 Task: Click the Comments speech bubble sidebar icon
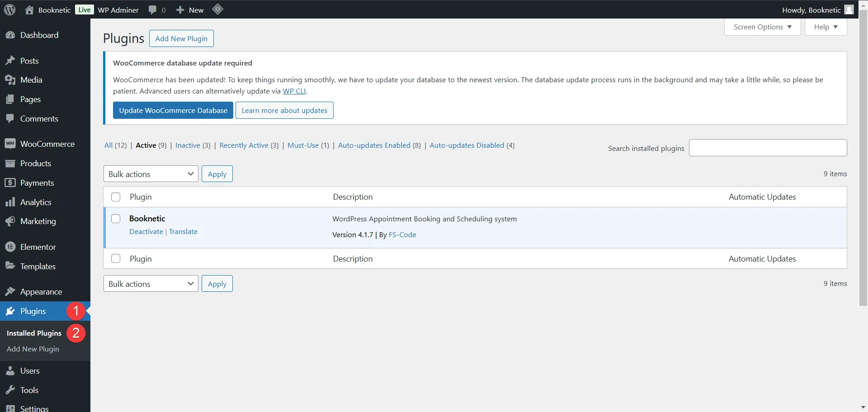[10, 119]
